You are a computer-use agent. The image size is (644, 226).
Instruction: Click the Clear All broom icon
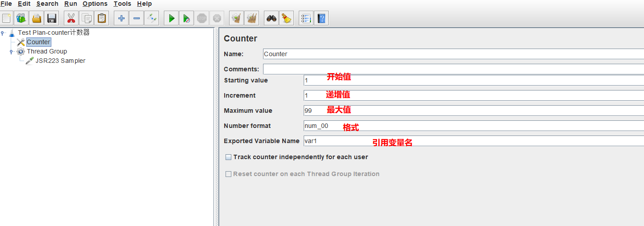pyautogui.click(x=286, y=18)
